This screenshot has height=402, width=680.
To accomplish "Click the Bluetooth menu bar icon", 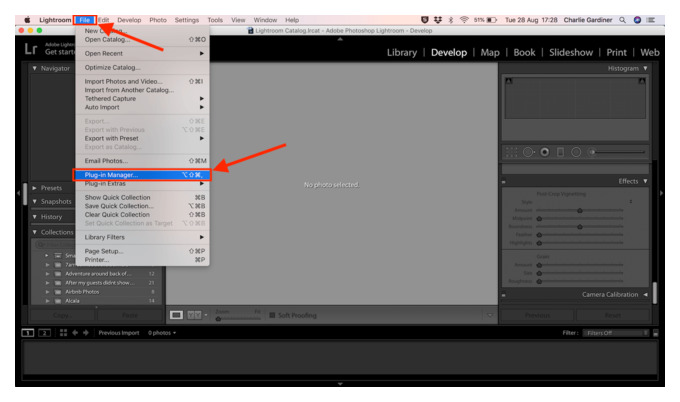I will click(x=451, y=20).
